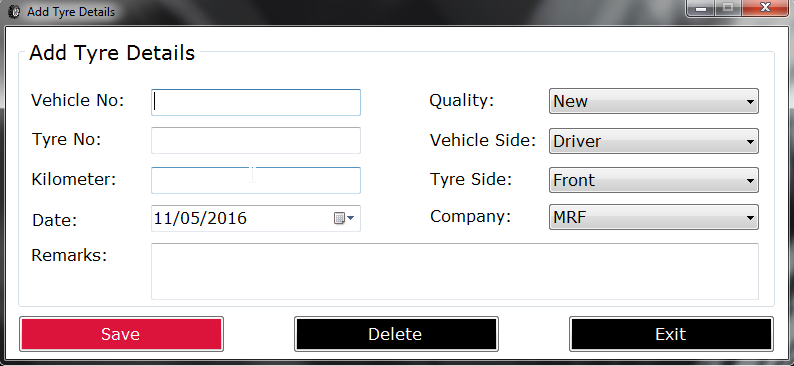Open the Quality dropdown showing New

[x=654, y=101]
